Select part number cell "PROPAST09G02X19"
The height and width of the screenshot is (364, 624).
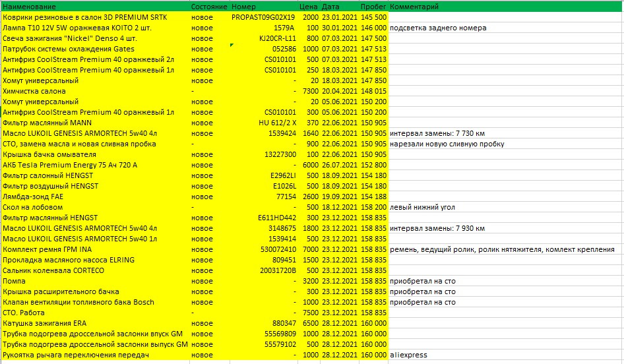263,17
